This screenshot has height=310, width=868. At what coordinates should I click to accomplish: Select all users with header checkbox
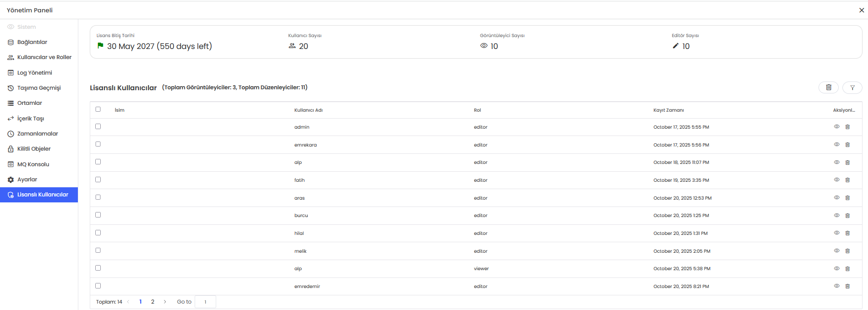click(98, 109)
